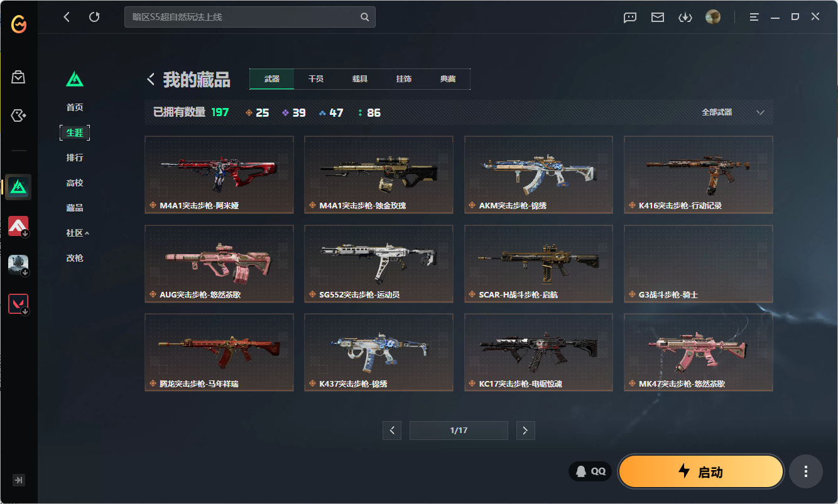Click the back arrow beside 我的藏品
The height and width of the screenshot is (504, 838).
click(x=151, y=79)
